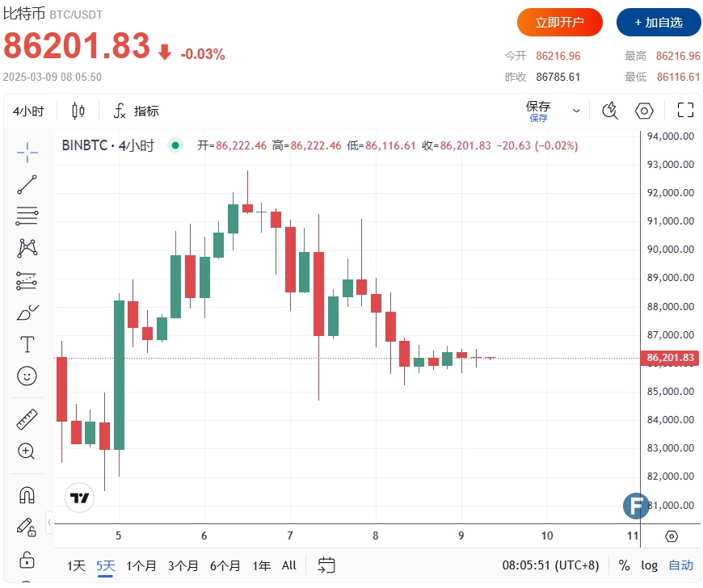Select the ruler measure tool
Viewport: 703px width, 588px height.
[27, 419]
